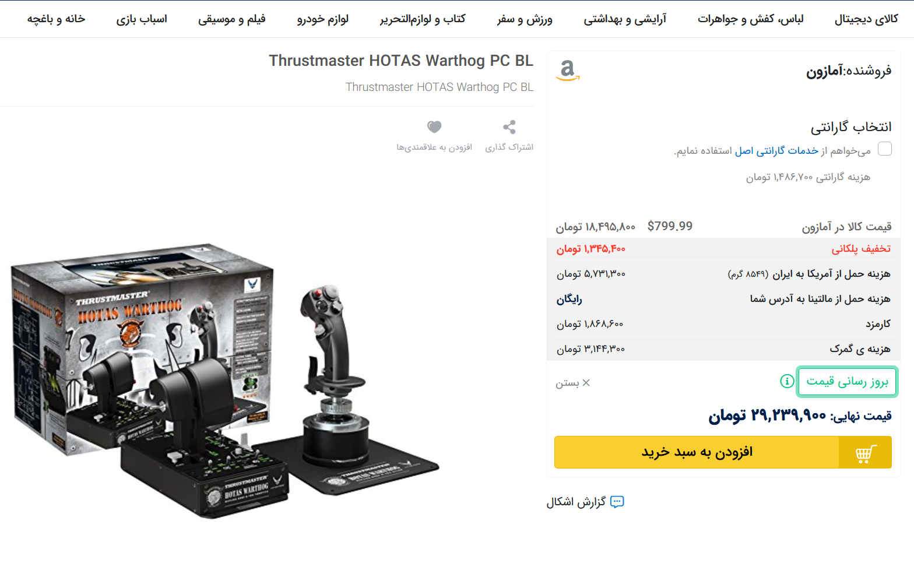Click the X icon beside بستن
The height and width of the screenshot is (588, 914).
tap(586, 383)
